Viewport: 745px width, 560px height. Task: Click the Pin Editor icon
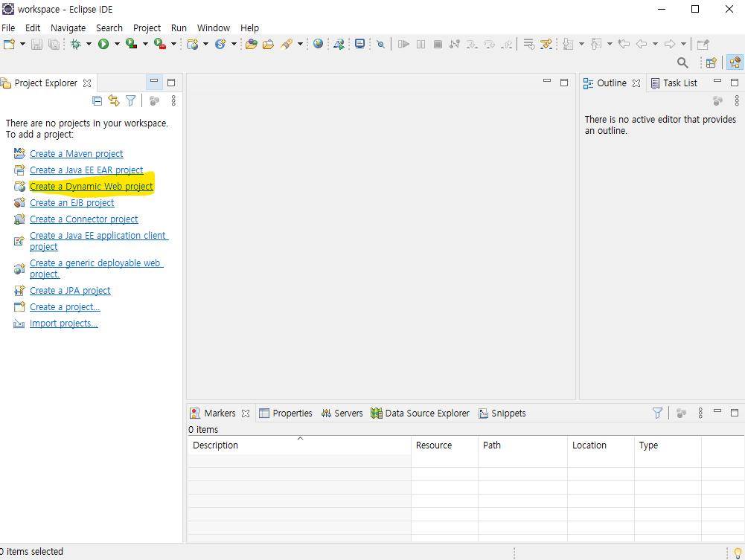(703, 44)
